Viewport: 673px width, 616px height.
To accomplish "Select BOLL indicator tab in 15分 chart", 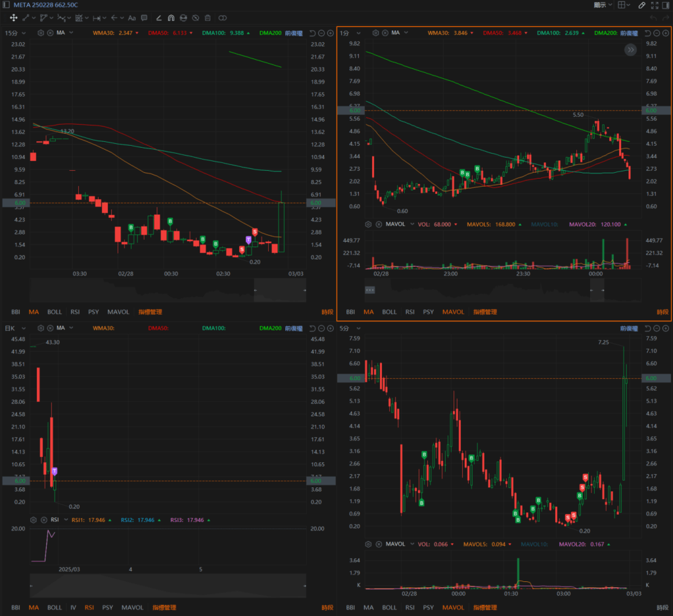I will click(x=55, y=312).
